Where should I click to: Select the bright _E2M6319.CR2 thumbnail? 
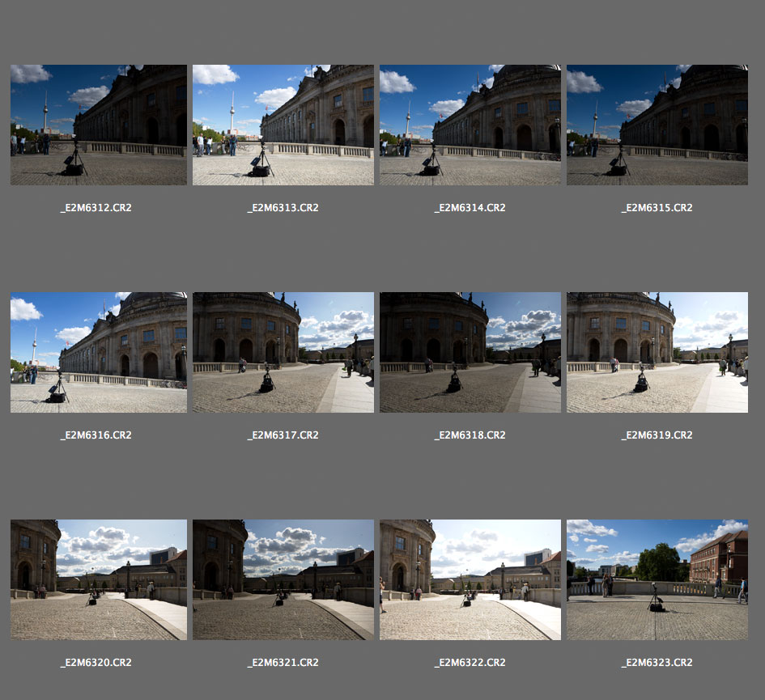click(x=657, y=352)
